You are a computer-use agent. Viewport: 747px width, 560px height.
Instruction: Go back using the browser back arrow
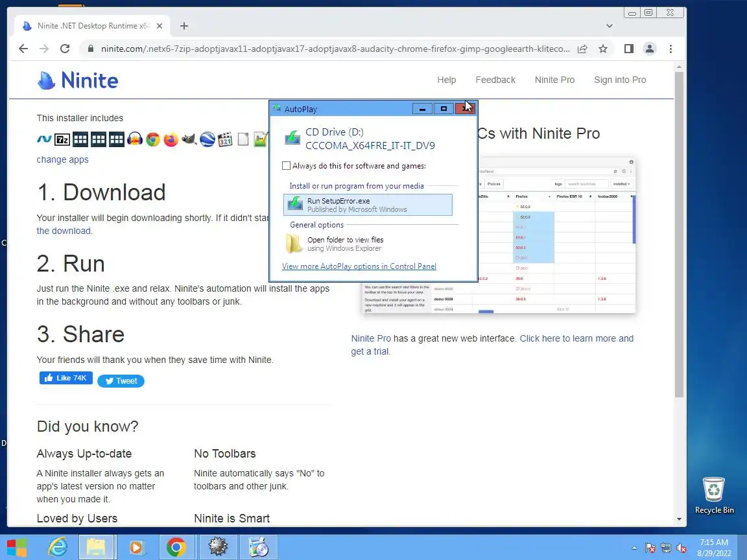pyautogui.click(x=23, y=49)
